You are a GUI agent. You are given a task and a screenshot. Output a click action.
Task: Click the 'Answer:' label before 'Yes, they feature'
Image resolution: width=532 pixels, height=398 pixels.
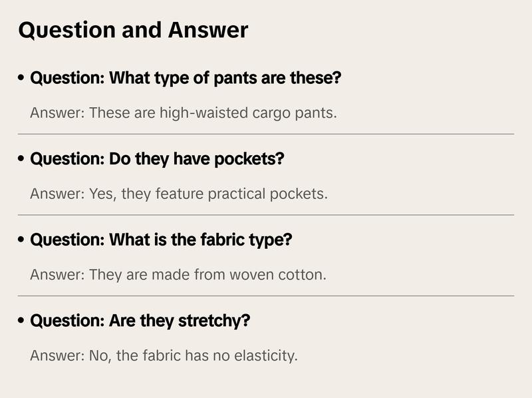[57, 194]
